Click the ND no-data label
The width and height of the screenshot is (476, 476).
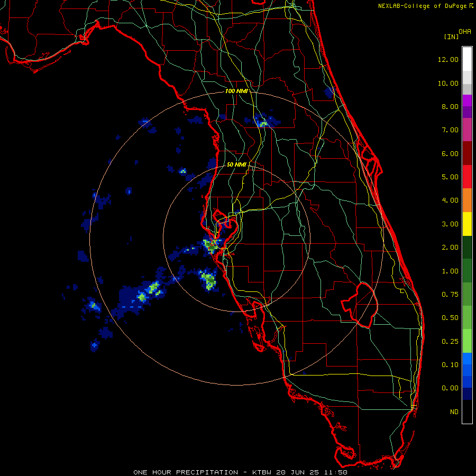(x=454, y=412)
